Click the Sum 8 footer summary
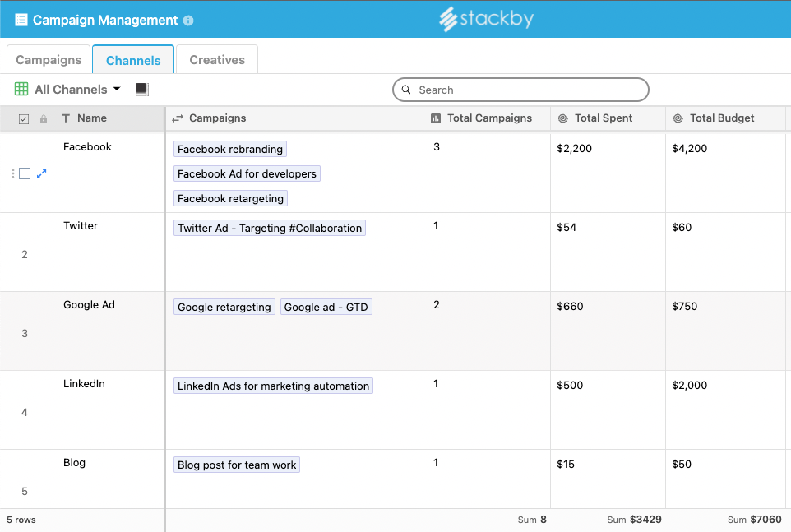This screenshot has width=791, height=532. [532, 520]
